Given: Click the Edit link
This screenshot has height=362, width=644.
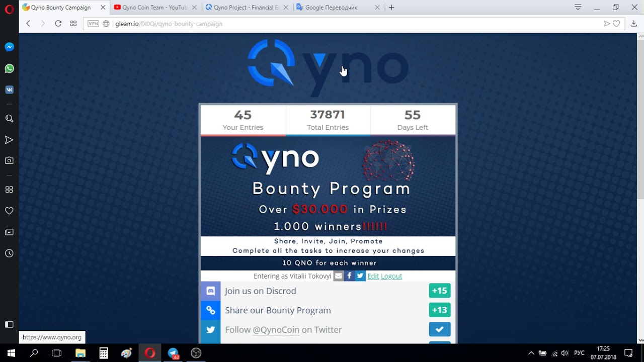Looking at the screenshot, I should point(373,276).
